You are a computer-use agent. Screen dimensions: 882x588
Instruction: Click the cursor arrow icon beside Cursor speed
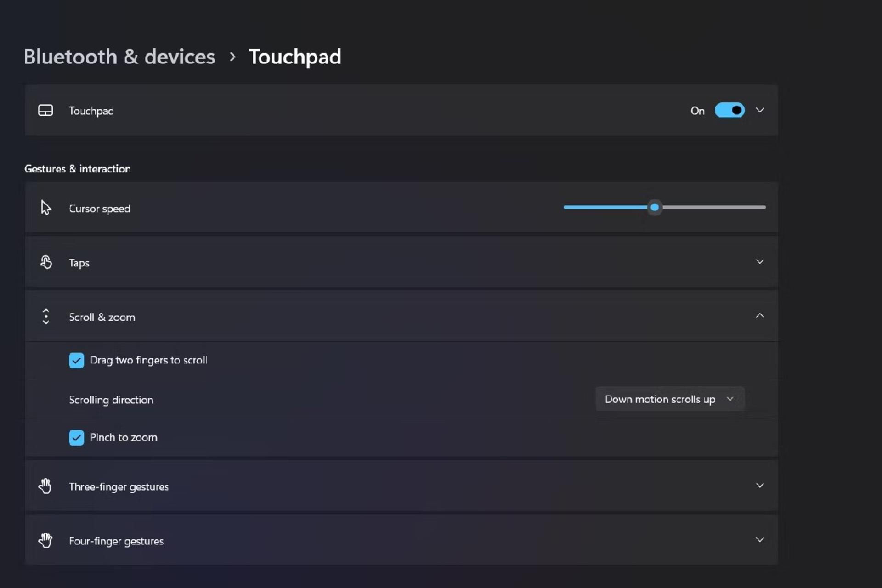pos(45,208)
